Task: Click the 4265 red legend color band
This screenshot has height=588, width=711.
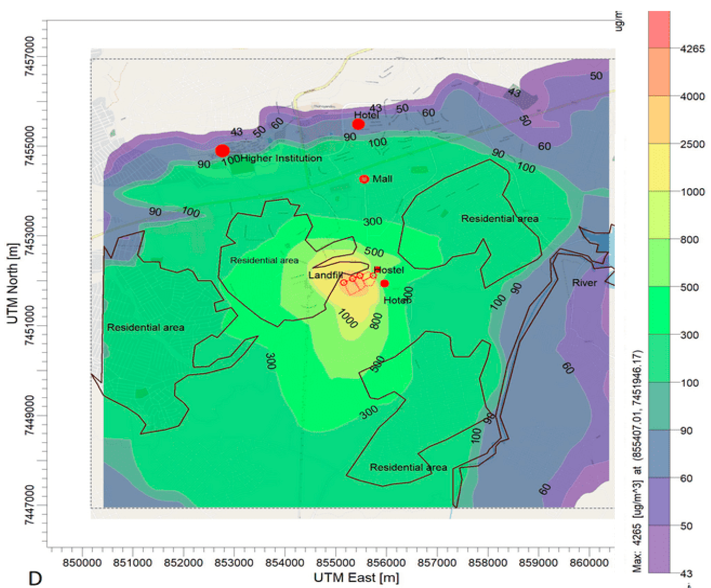Action: coord(659,29)
